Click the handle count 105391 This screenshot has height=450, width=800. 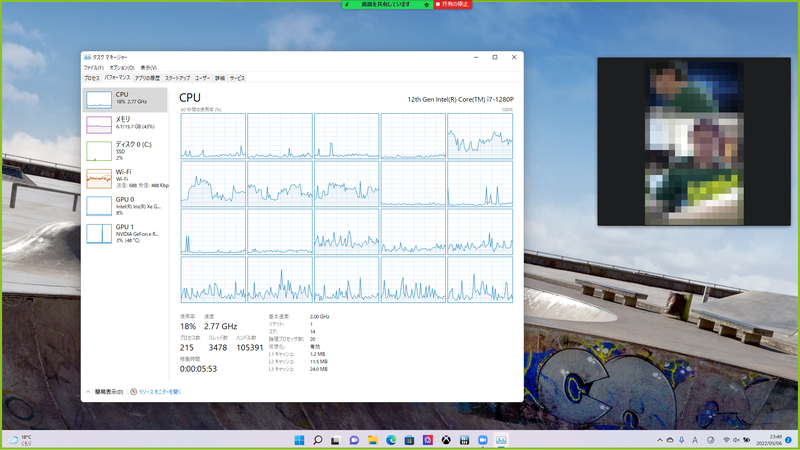tap(249, 347)
